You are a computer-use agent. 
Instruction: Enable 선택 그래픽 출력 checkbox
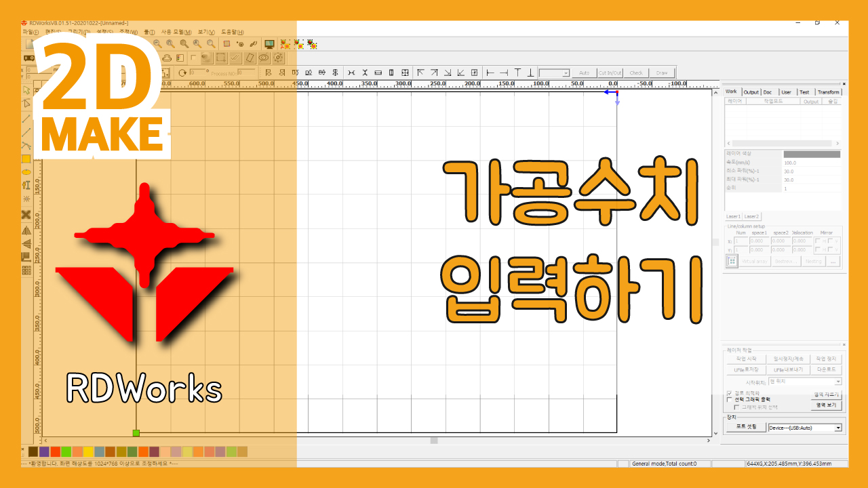point(729,400)
